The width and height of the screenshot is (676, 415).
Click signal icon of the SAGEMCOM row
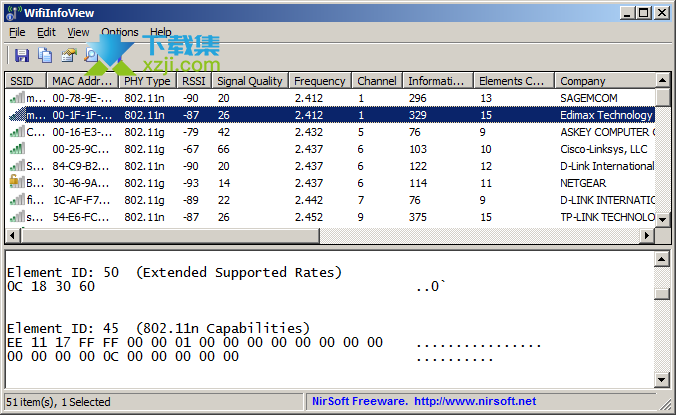click(x=17, y=98)
